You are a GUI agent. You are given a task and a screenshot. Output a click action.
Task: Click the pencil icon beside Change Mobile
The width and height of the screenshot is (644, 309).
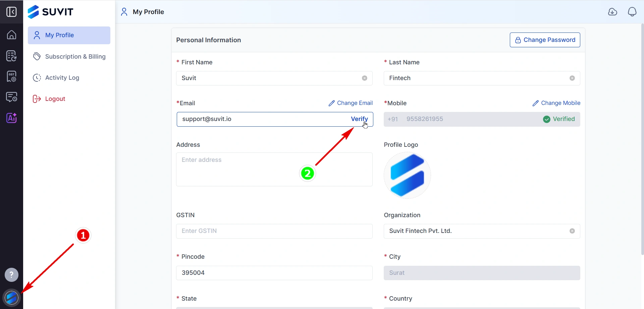tap(536, 103)
